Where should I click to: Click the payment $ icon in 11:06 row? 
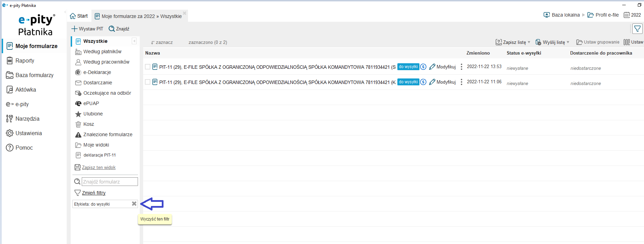(423, 82)
